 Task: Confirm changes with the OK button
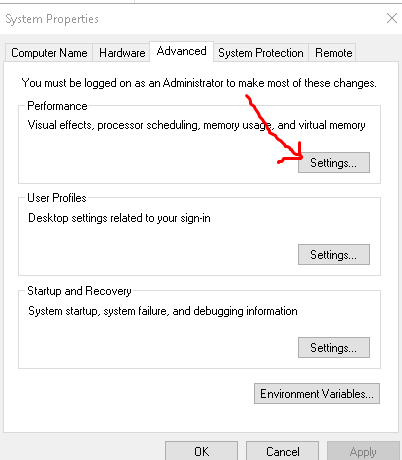click(x=202, y=451)
